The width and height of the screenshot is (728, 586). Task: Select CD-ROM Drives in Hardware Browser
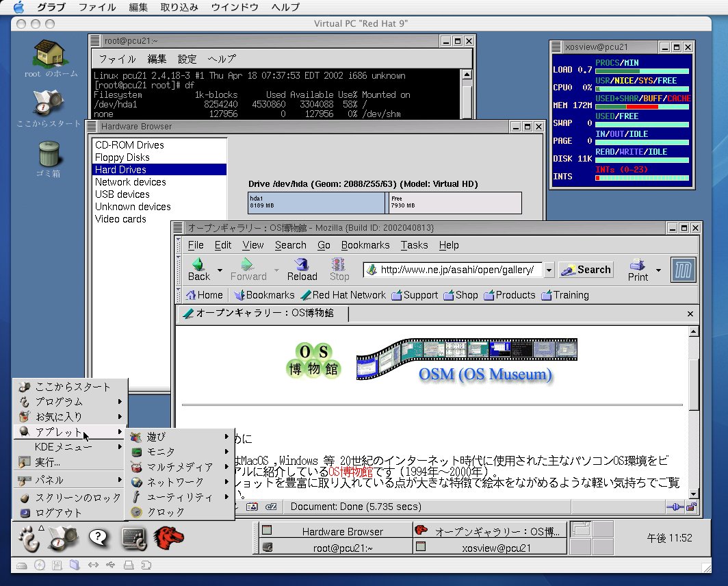click(159, 145)
